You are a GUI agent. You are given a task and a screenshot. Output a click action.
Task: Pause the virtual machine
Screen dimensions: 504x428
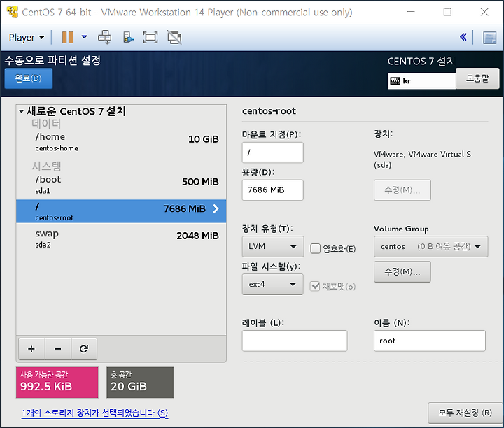click(x=67, y=37)
